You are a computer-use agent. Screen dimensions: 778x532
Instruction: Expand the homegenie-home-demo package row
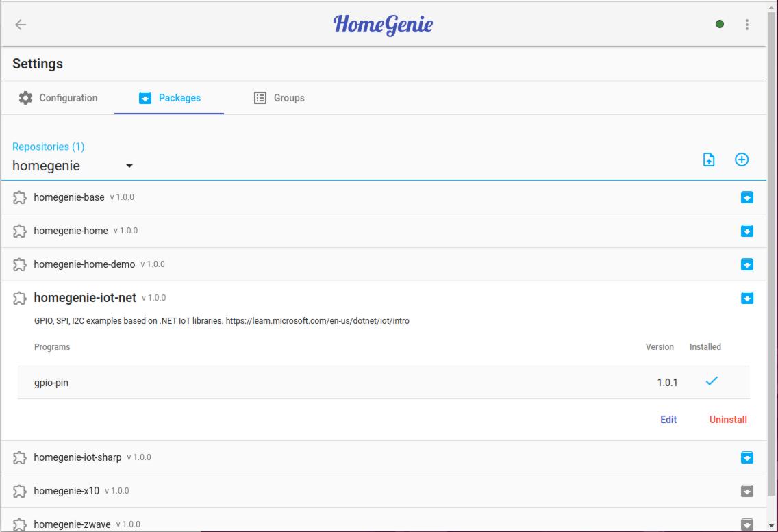[384, 264]
